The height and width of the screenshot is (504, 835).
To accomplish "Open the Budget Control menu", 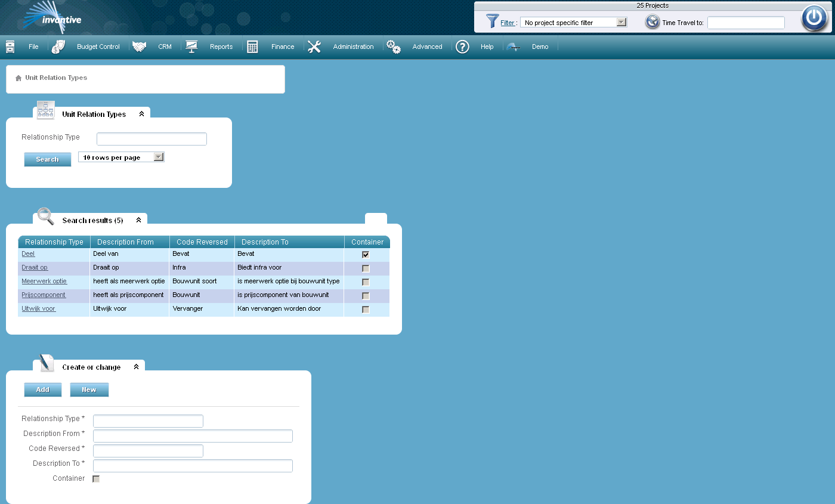I will pyautogui.click(x=98, y=47).
